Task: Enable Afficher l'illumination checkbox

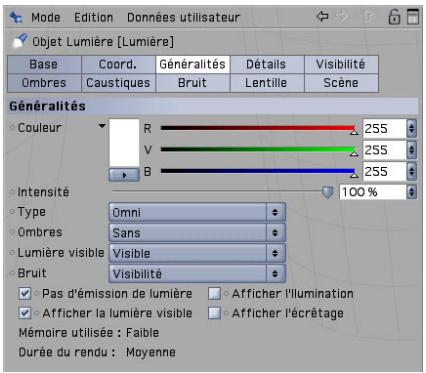Action: (214, 294)
